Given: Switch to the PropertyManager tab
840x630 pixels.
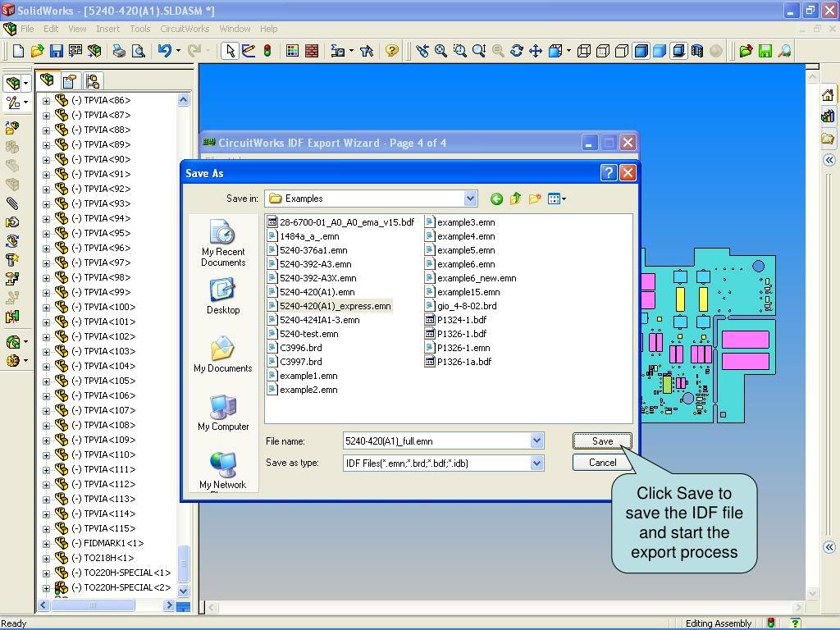Looking at the screenshot, I should 70,81.
